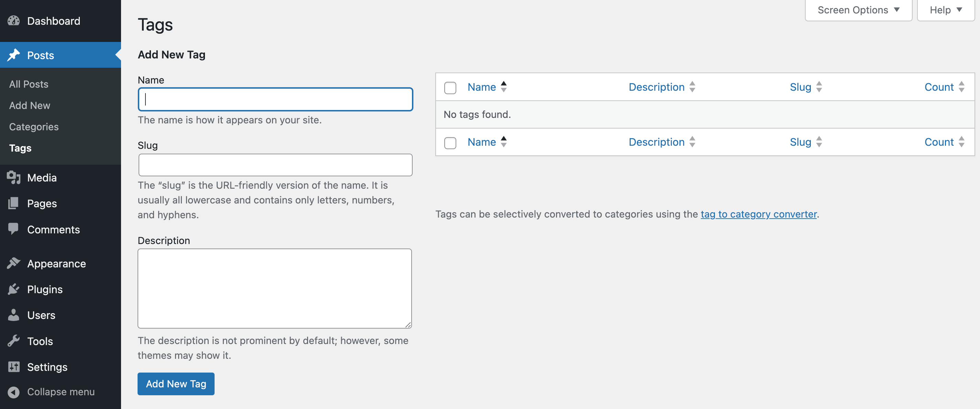Select the Tools wrench icon
The width and height of the screenshot is (980, 409).
click(x=14, y=341)
